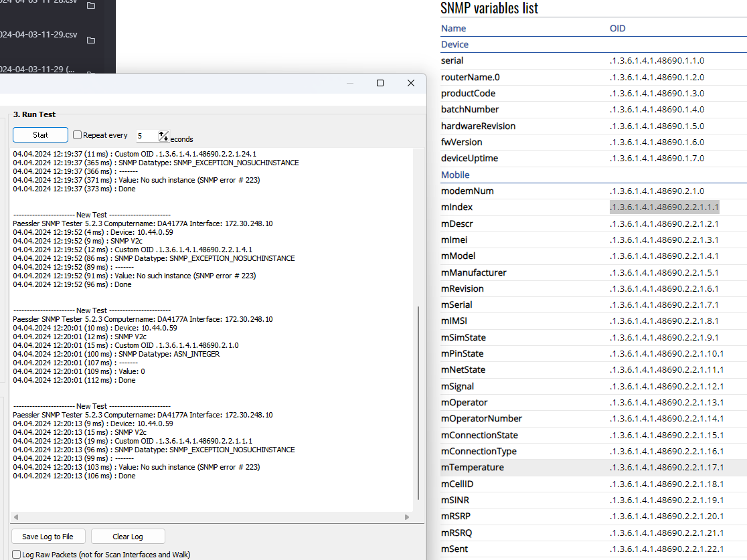Select hardwareRevision variable name
The width and height of the screenshot is (747, 560).
click(479, 126)
